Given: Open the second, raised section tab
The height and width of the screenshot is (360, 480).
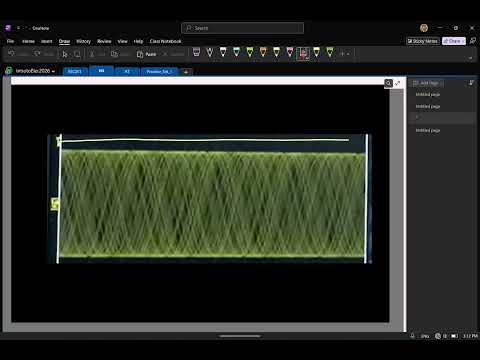Looking at the screenshot, I should (101, 71).
